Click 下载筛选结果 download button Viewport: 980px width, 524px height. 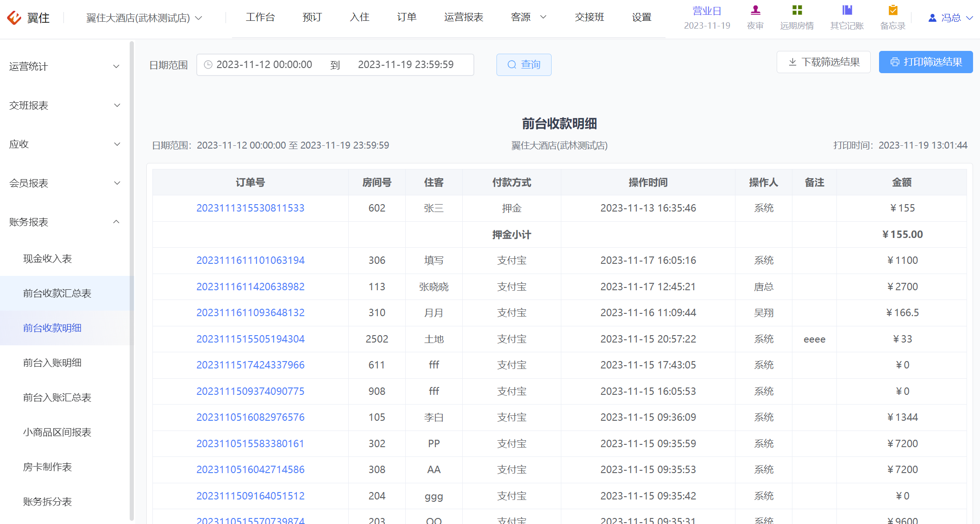click(x=823, y=62)
